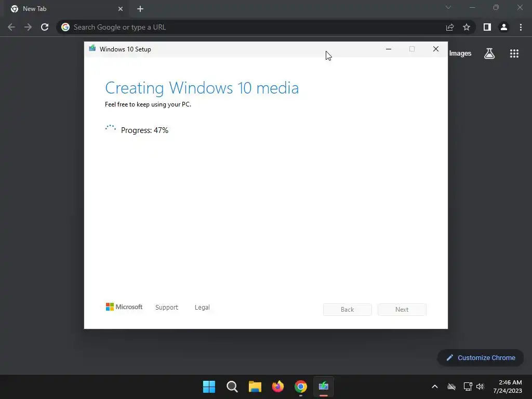The height and width of the screenshot is (399, 532).
Task: Select the Windows 10 Setup taskbar icon
Action: [x=324, y=387]
